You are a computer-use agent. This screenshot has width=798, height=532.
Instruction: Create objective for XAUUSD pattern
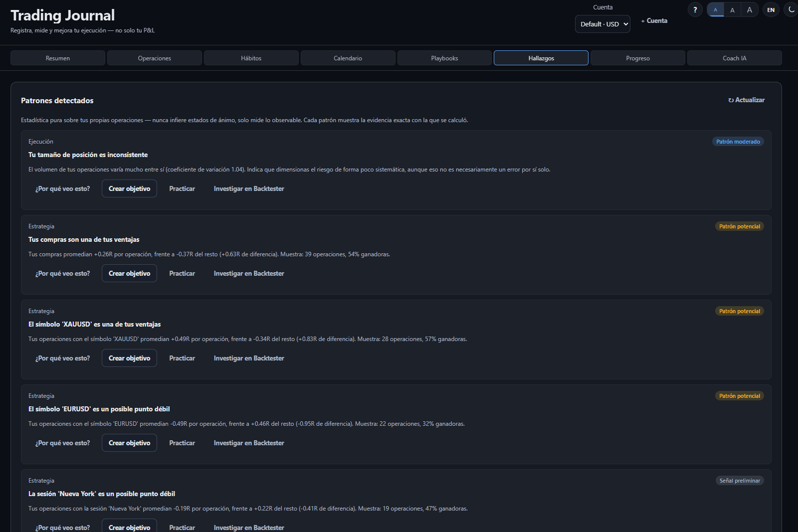point(129,358)
